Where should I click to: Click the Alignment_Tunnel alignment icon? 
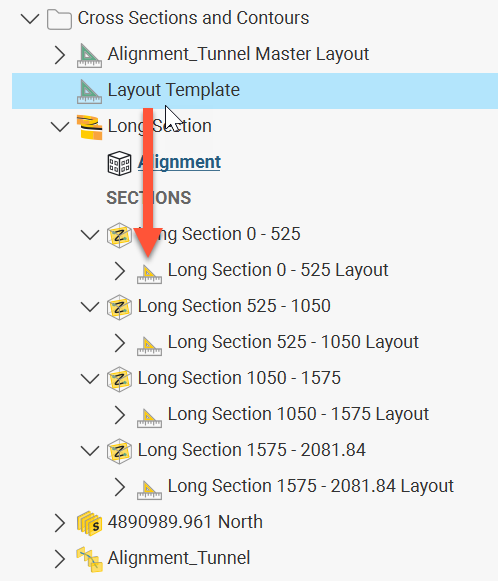pyautogui.click(x=89, y=559)
